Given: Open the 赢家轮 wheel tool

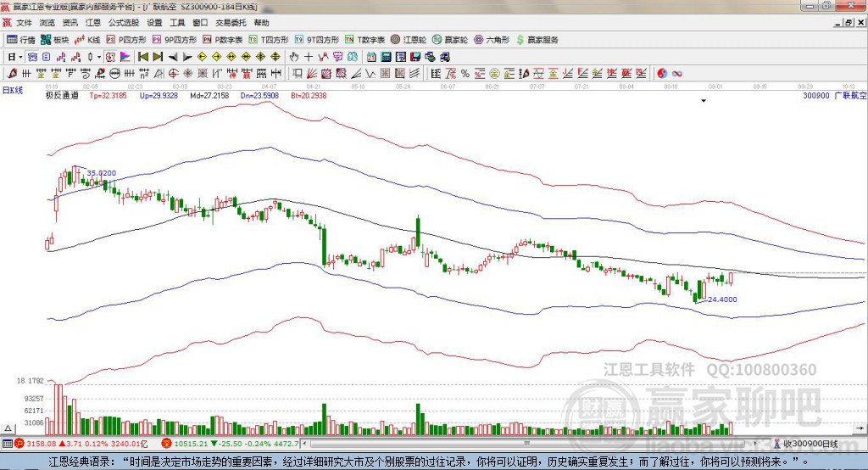Looking at the screenshot, I should pos(450,40).
